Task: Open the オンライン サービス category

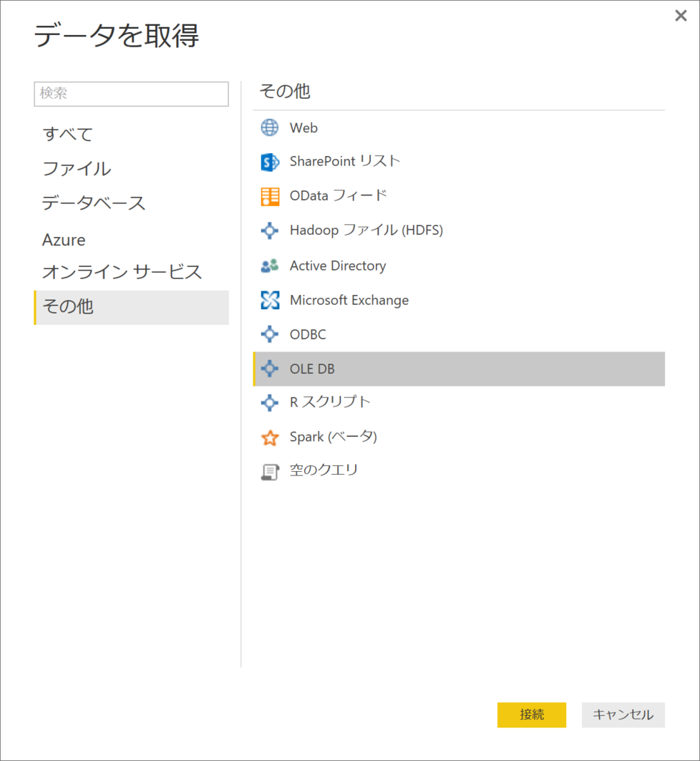Action: (131, 272)
